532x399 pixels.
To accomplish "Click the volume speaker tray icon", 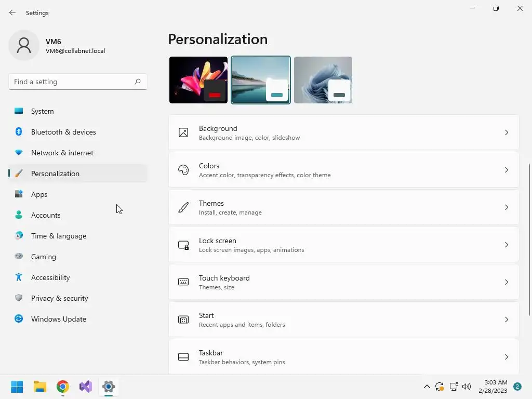I will coord(467,387).
